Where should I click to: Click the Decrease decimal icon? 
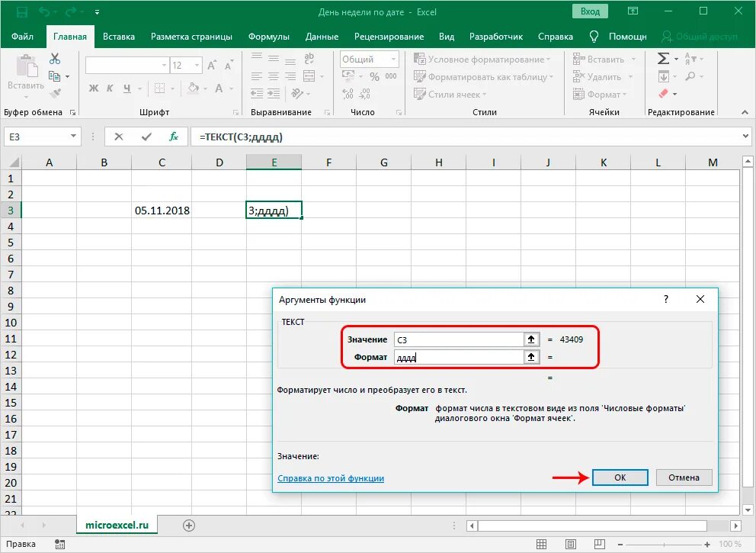pos(365,94)
